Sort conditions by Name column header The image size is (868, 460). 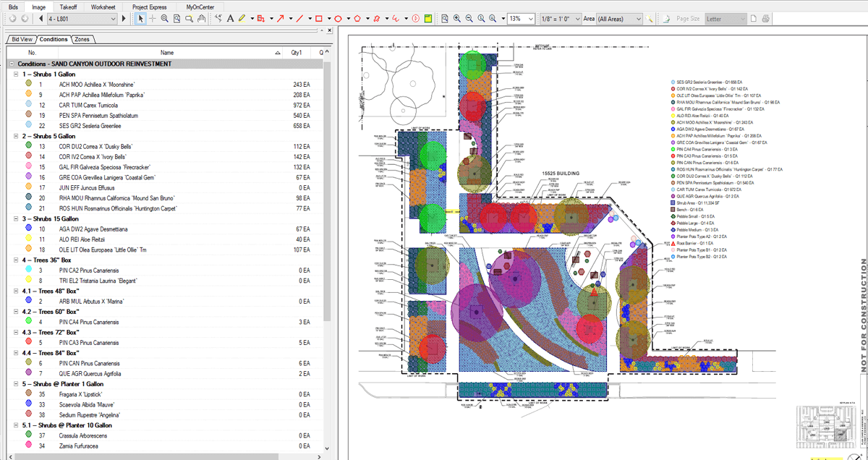click(x=167, y=53)
